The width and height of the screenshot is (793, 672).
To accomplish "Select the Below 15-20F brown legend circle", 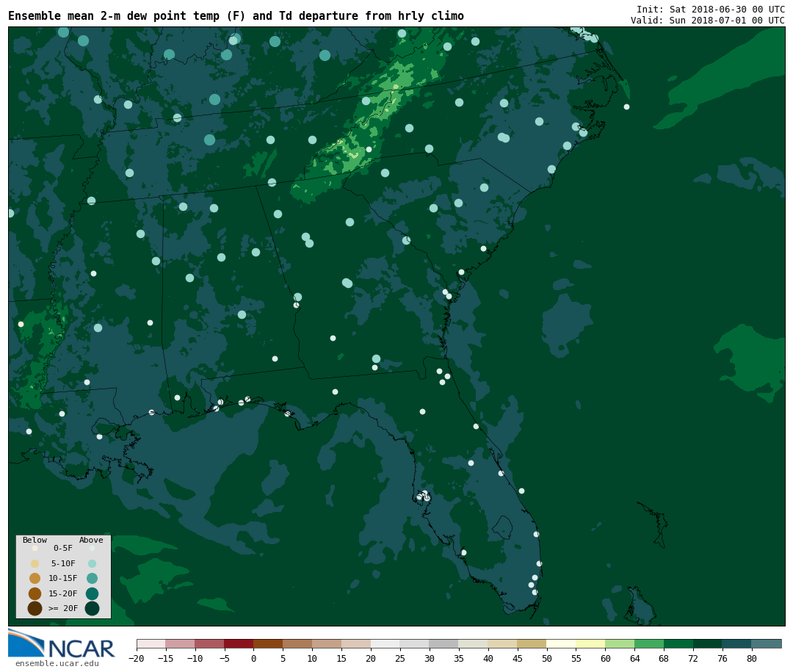I will coord(35,593).
